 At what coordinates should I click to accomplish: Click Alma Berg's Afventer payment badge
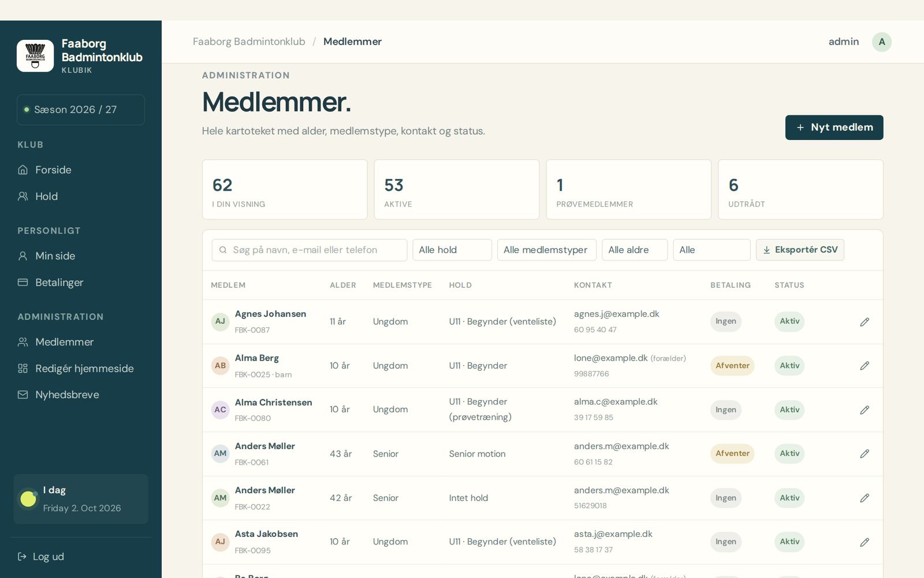pos(732,366)
